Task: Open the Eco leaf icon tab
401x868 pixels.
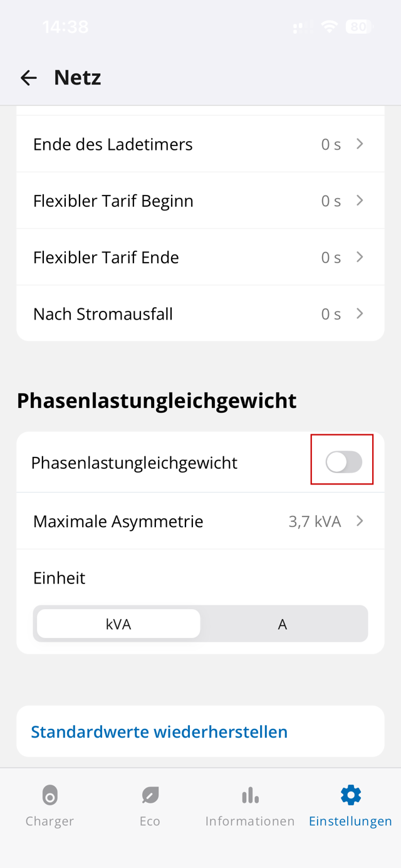Action: [x=150, y=795]
